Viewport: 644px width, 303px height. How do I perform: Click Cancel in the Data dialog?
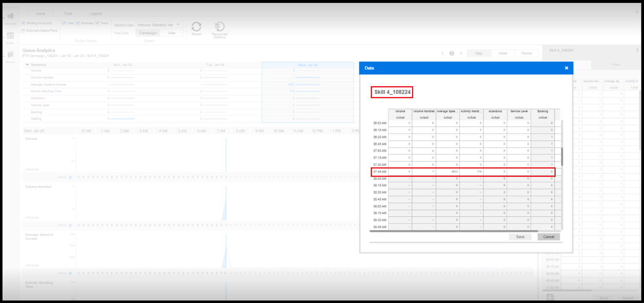(x=549, y=237)
